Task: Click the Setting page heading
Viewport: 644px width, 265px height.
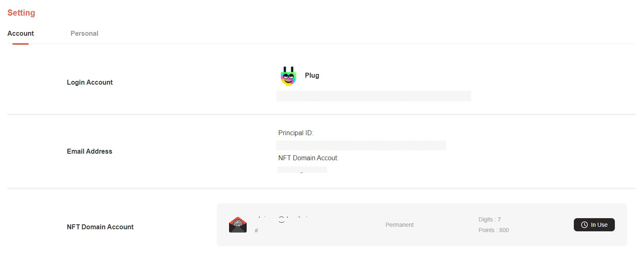Action: (21, 13)
